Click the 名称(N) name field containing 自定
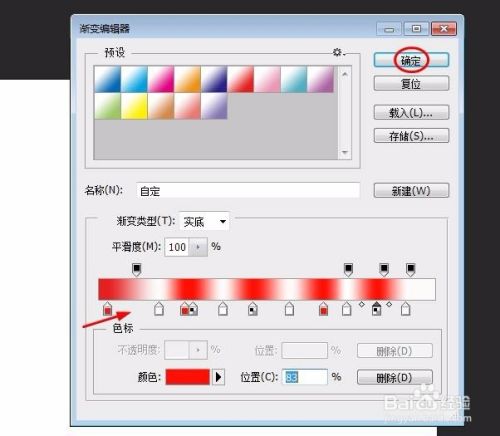Screen dimensions: 500x436 [248, 191]
